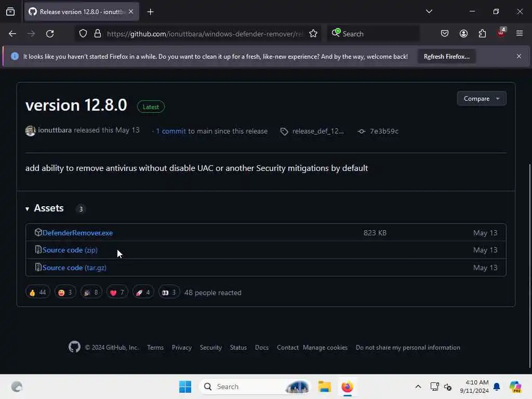Toggle thumbs up reaction with 44

point(37,292)
